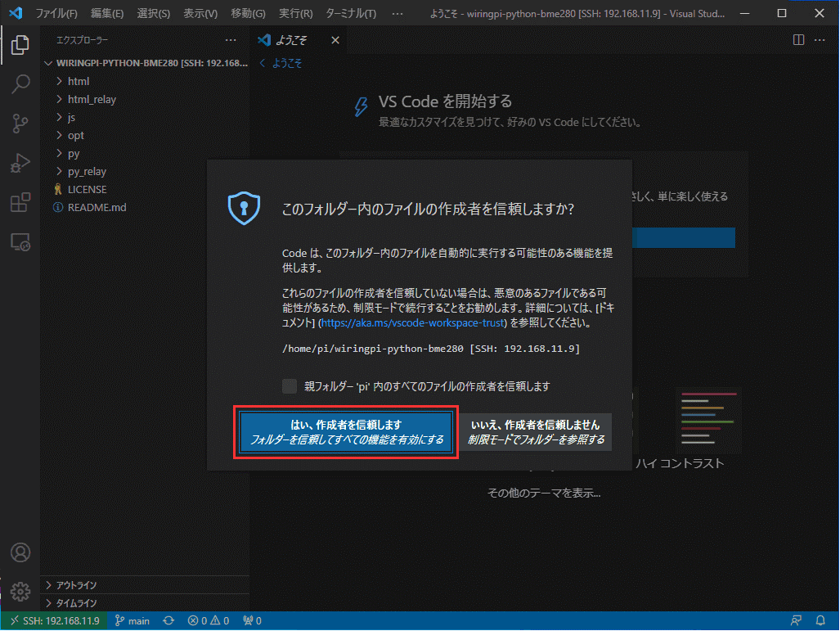Synchronize changes from the status bar

click(168, 621)
